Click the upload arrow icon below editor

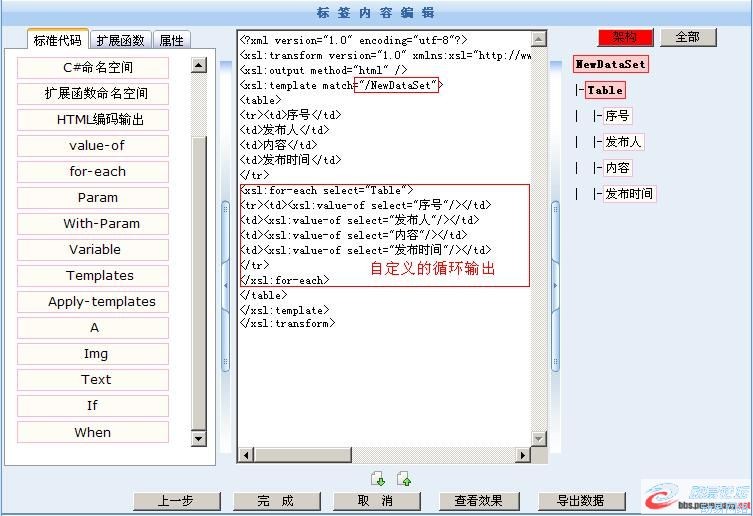tap(404, 479)
